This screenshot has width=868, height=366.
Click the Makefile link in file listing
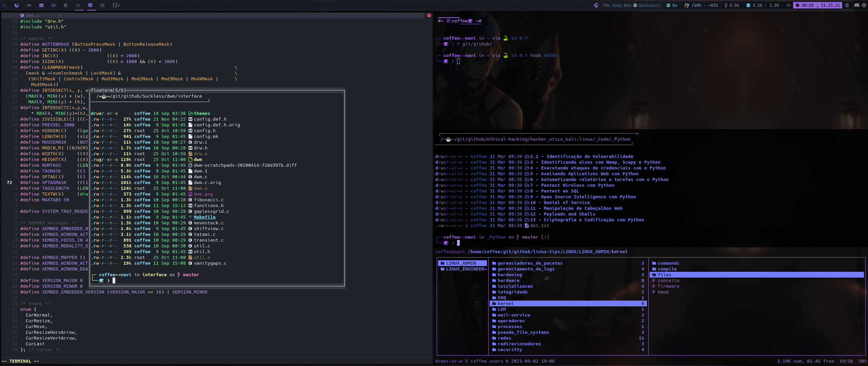click(x=204, y=217)
